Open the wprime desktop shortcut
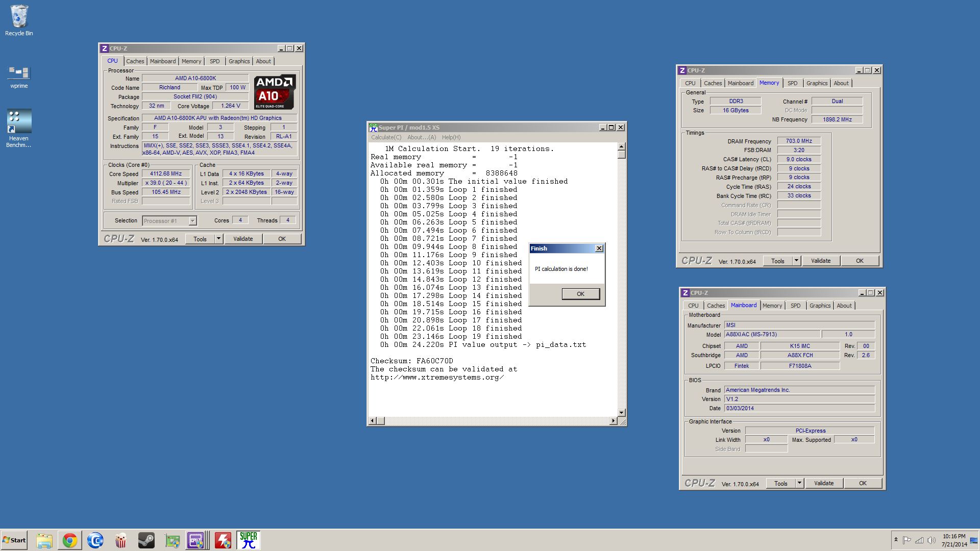The height and width of the screenshot is (551, 980). [x=19, y=77]
